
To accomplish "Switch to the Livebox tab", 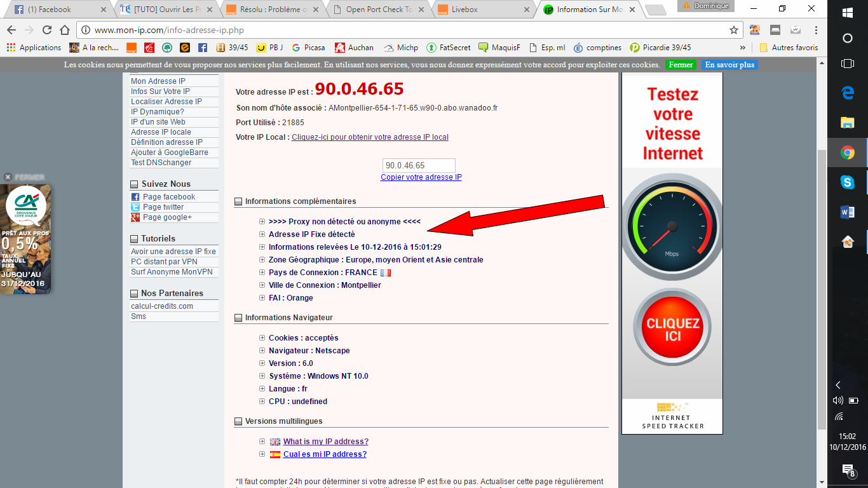I will [x=483, y=10].
